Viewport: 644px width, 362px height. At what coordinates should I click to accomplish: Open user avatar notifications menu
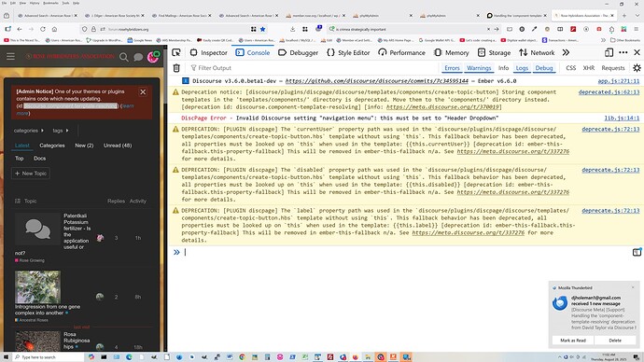(153, 57)
